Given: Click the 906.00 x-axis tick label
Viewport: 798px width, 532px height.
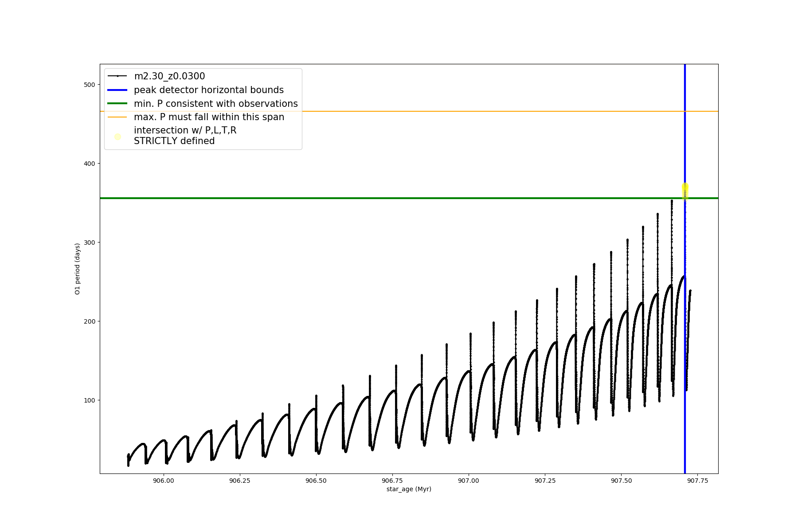Looking at the screenshot, I should click(164, 481).
